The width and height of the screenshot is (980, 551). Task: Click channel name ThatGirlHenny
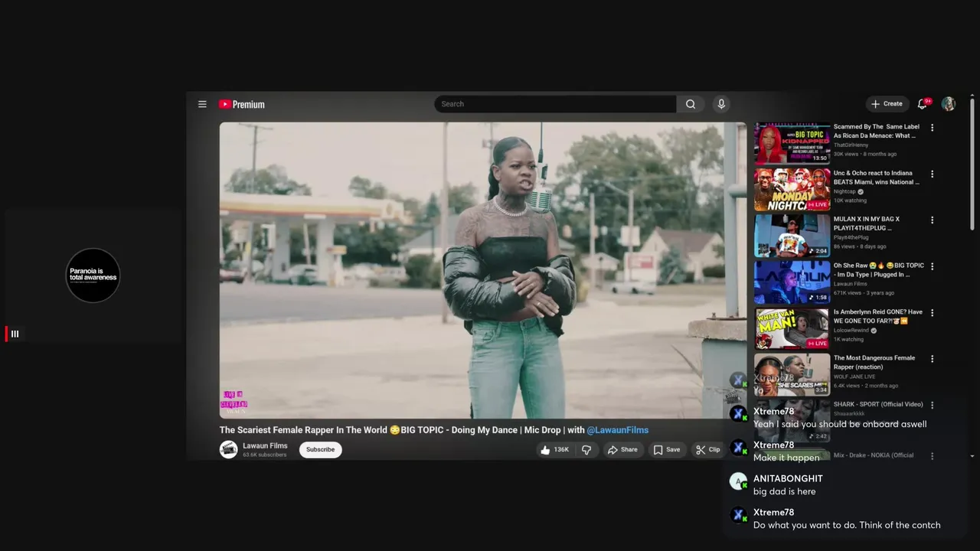[x=851, y=145]
